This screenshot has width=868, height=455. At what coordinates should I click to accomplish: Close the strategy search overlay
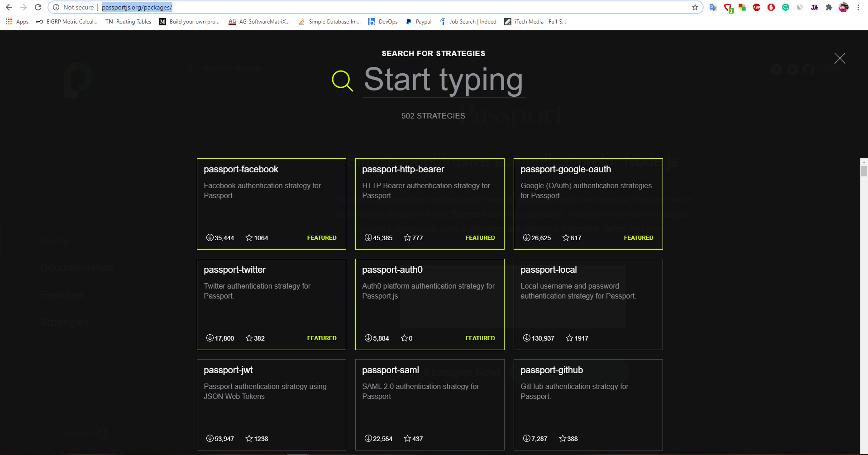[x=839, y=58]
